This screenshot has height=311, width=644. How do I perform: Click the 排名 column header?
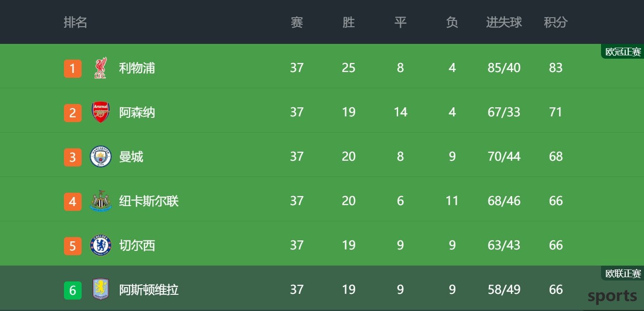[x=75, y=22]
